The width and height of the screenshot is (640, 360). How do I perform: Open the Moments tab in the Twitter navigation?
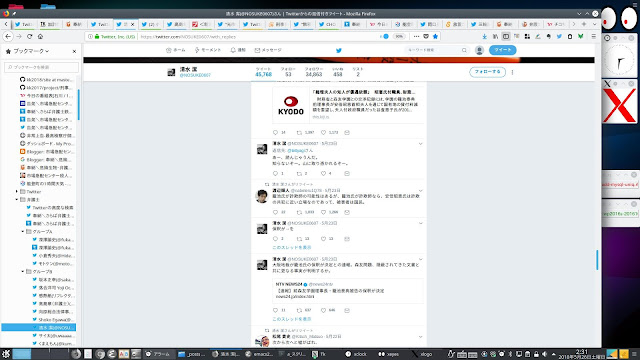208,50
